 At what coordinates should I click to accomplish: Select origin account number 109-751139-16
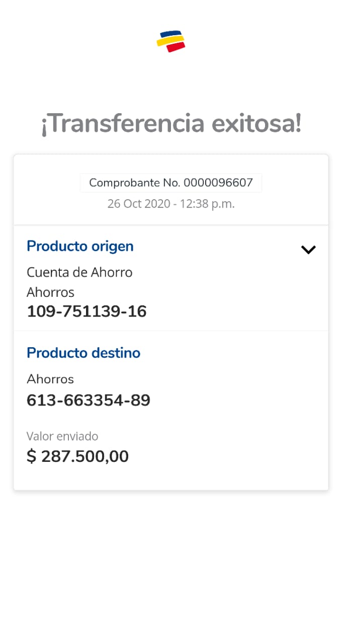[x=87, y=311]
